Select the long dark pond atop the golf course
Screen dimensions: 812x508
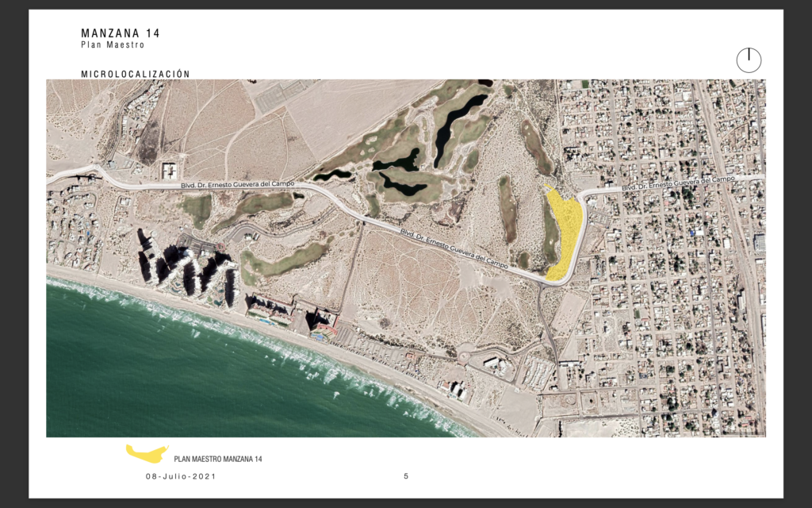(458, 123)
